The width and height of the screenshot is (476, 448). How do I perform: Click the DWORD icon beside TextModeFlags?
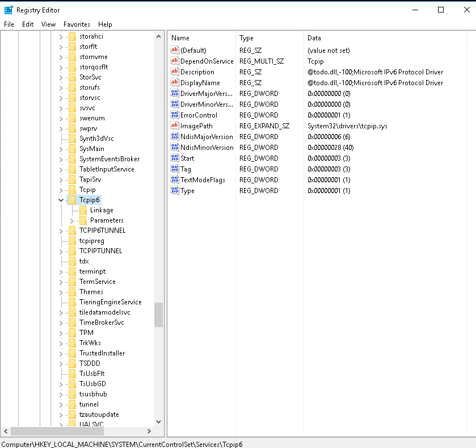[175, 180]
